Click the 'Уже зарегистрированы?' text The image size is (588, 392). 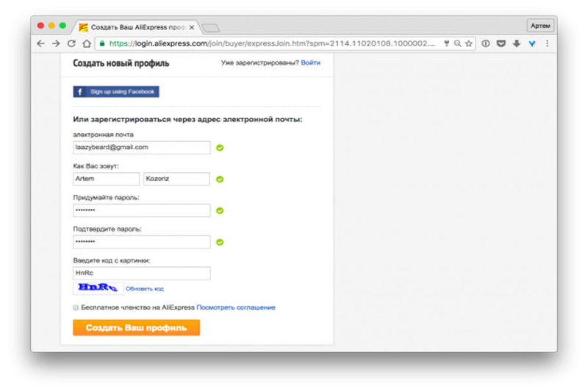click(x=260, y=63)
